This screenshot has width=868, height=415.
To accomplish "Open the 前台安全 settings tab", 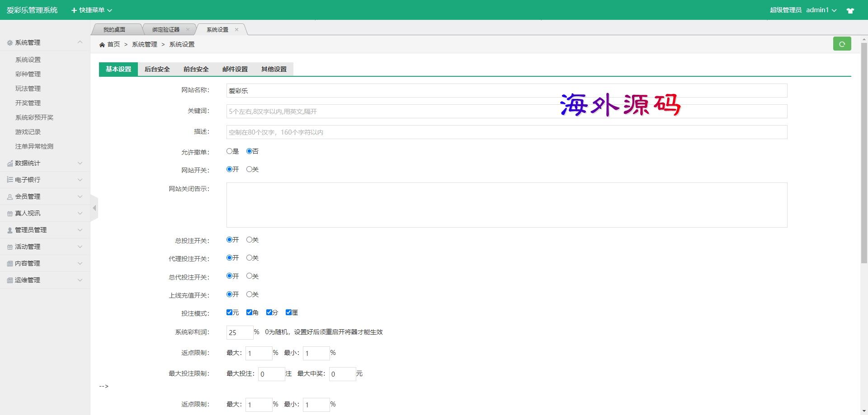I will (196, 69).
